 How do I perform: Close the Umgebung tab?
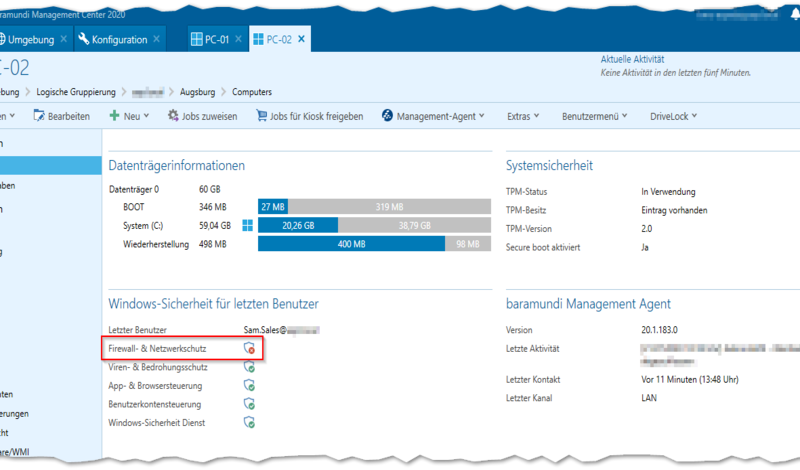[64, 39]
